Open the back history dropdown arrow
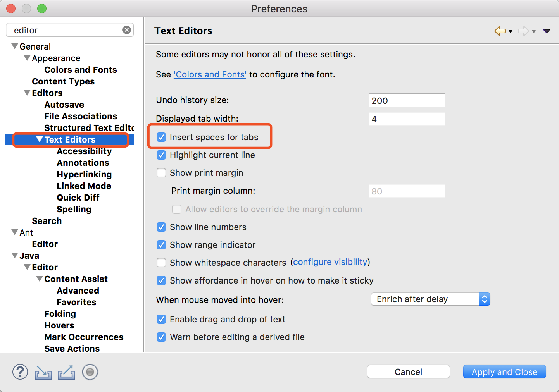The image size is (559, 392). click(x=511, y=32)
